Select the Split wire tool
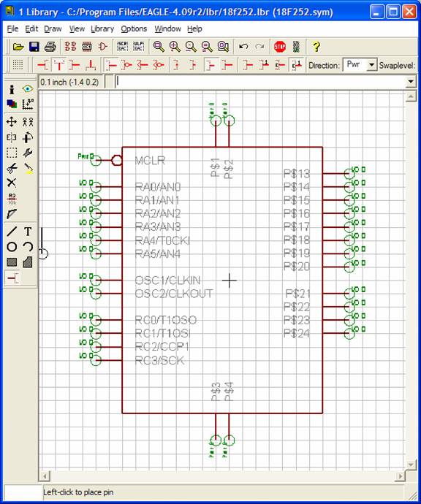The width and height of the screenshot is (421, 504). point(12,214)
